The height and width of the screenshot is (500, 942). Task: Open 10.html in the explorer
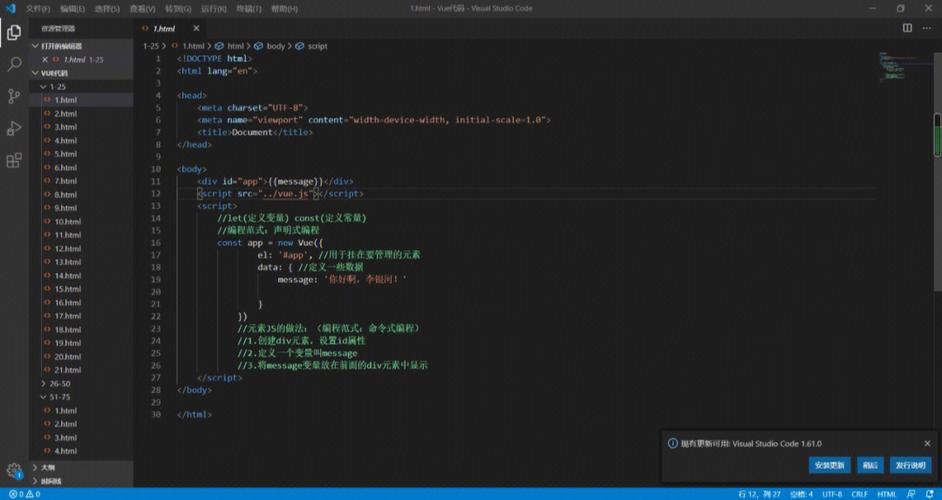click(x=67, y=221)
